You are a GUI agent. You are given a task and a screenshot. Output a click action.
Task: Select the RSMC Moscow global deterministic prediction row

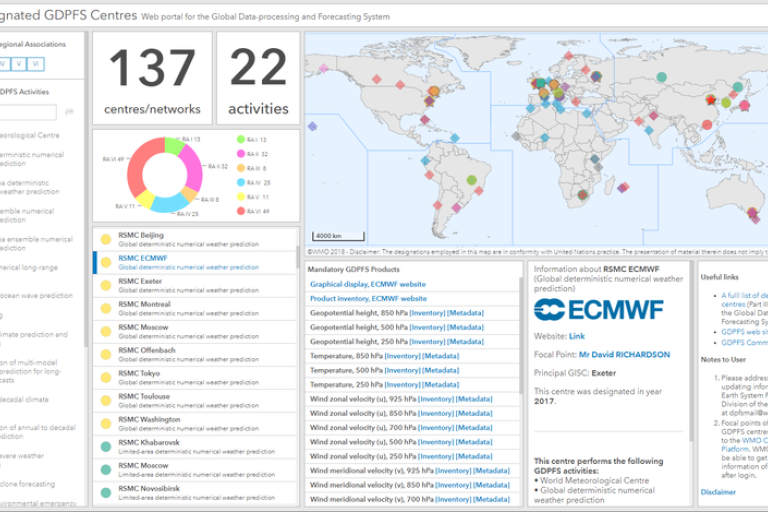coord(194,332)
